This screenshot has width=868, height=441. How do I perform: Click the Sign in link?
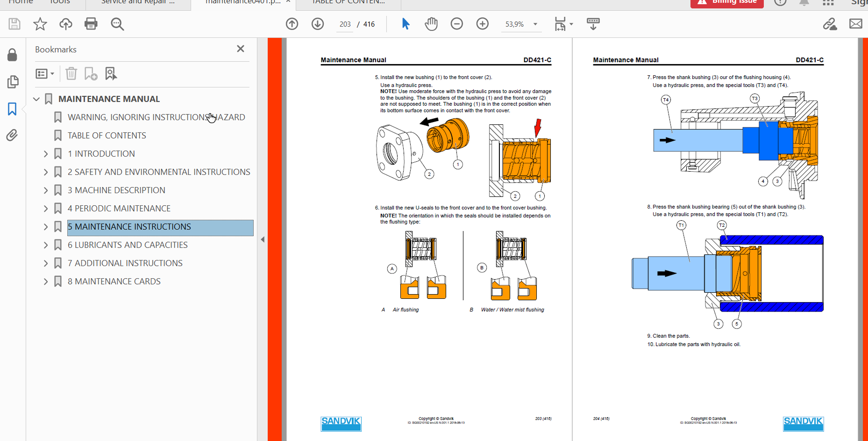point(860,3)
